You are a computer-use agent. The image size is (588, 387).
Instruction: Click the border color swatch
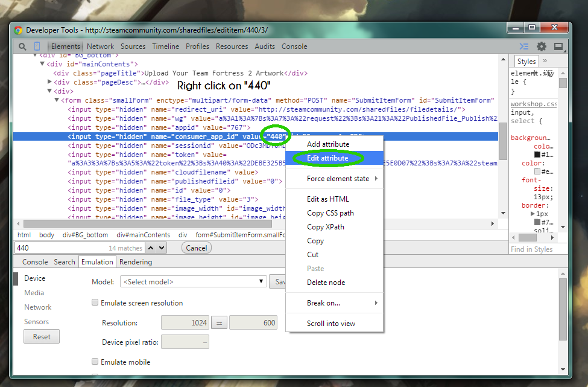[537, 222]
